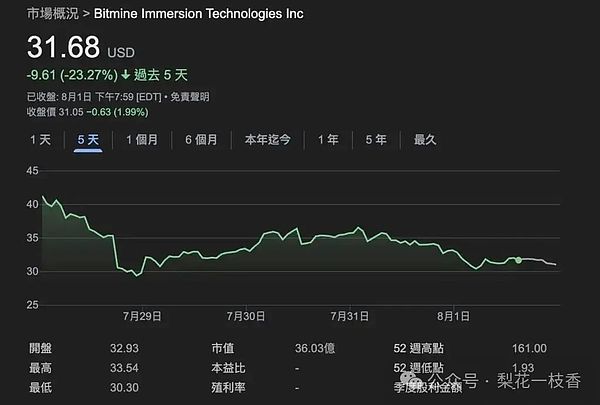
Task: Show the 1 個月 chart range
Action: [143, 140]
